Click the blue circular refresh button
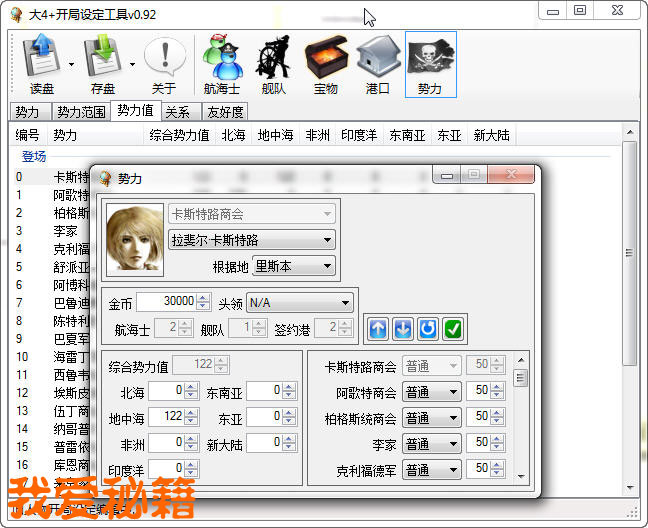 428,328
